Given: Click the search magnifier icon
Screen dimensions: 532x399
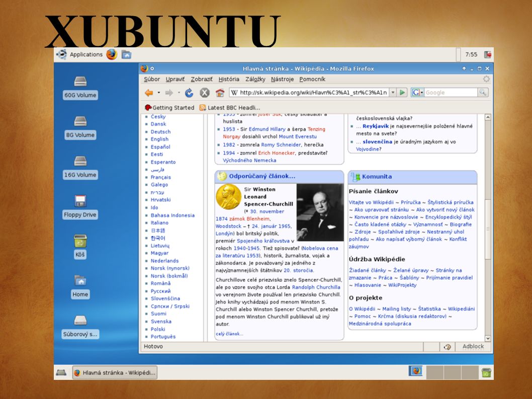Looking at the screenshot, I should click(x=482, y=93).
